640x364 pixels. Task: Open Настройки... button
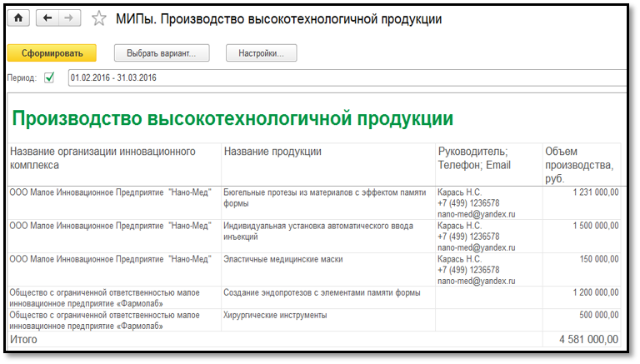click(261, 53)
